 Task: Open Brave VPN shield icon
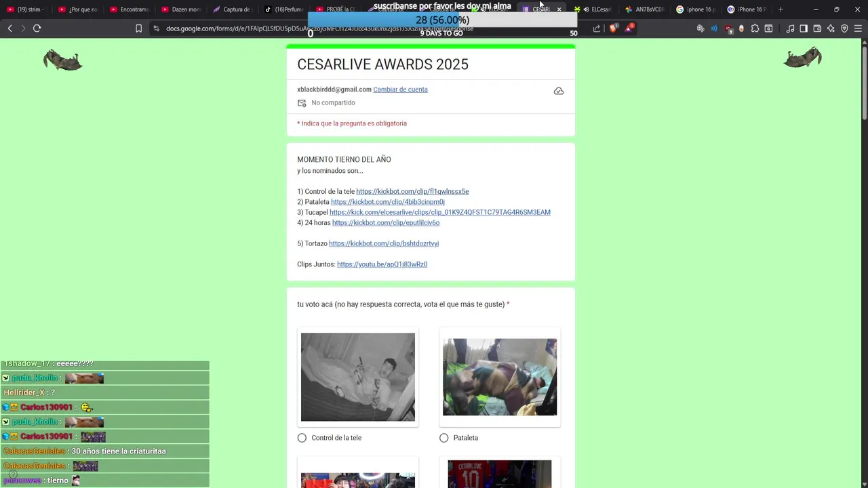pos(844,28)
